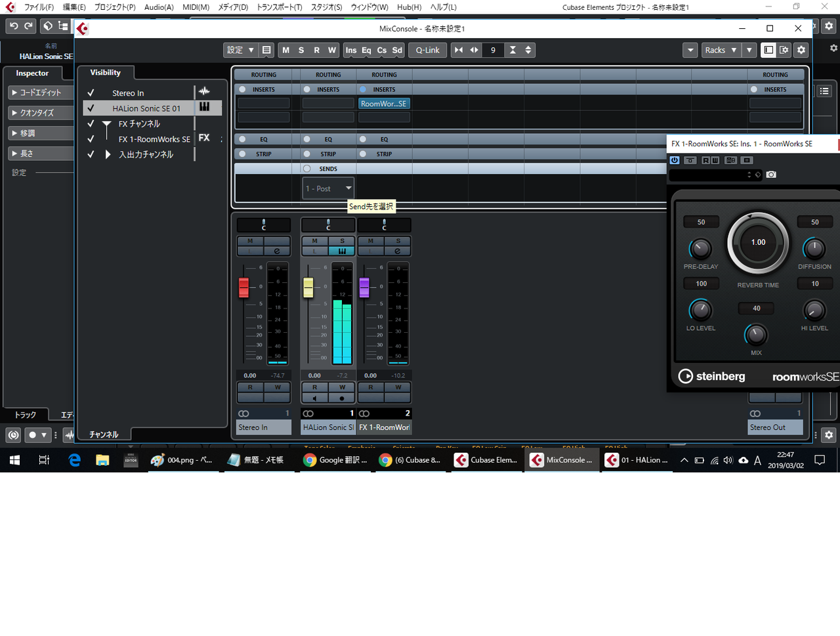Screen dimensions: 840x636
Task: Click the LO LEVEL knob
Action: tap(700, 310)
